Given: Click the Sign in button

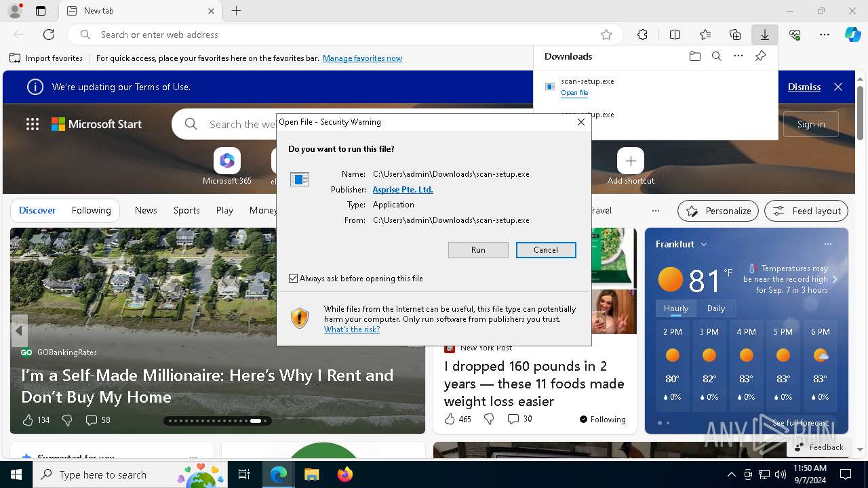Looking at the screenshot, I should pos(811,124).
